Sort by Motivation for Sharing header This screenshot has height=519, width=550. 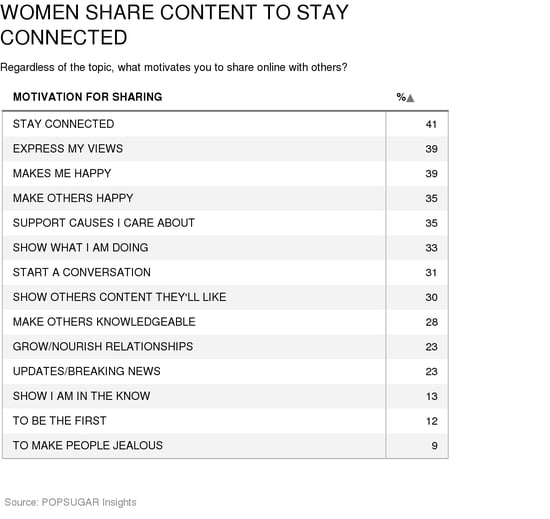pos(88,97)
